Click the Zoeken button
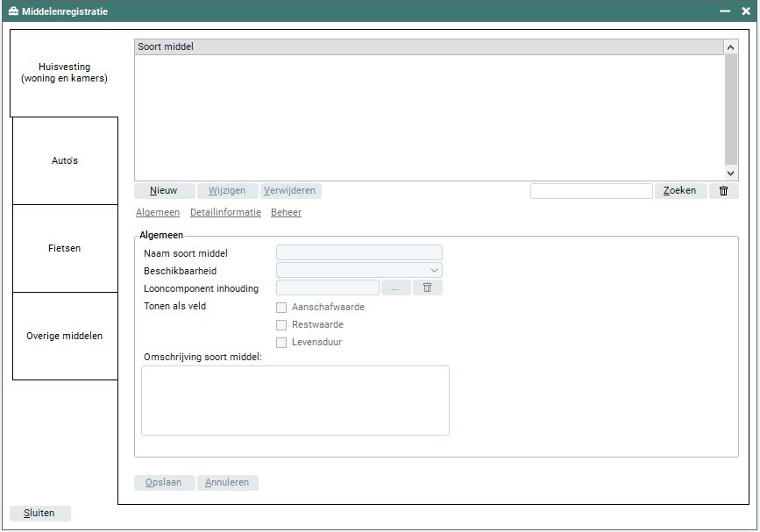 click(679, 191)
